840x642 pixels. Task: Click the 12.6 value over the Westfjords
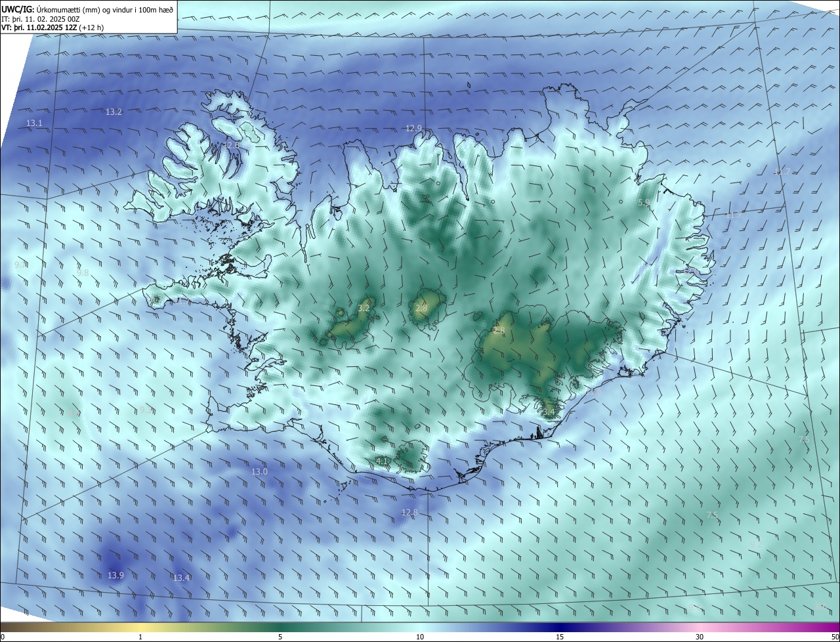[x=232, y=145]
